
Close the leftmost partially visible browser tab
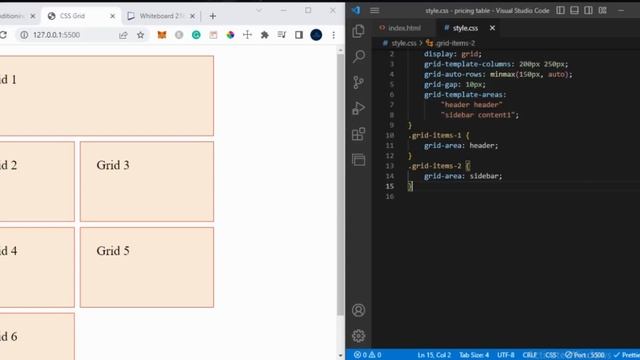pos(33,16)
